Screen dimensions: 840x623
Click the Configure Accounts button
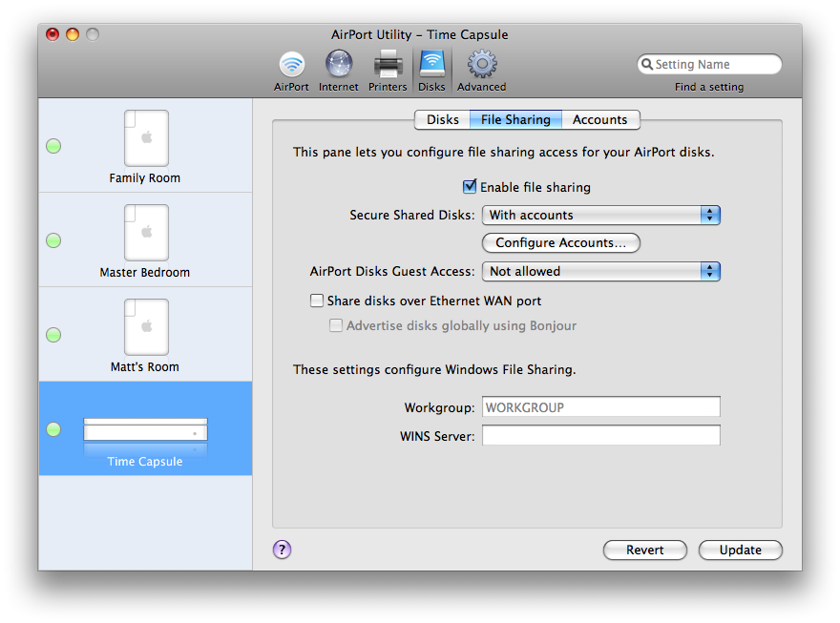pyautogui.click(x=561, y=242)
